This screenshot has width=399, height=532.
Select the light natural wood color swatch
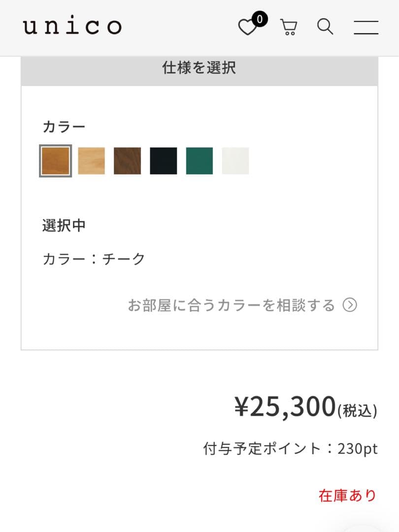tap(91, 161)
